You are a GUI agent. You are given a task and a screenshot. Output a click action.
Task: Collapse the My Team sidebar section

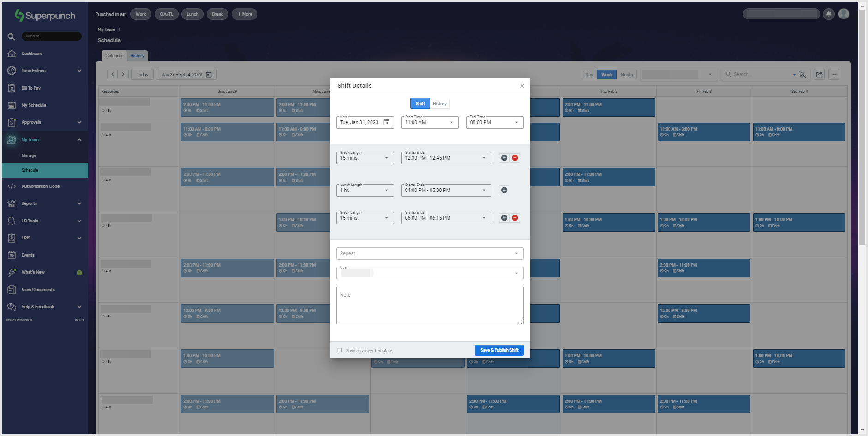pyautogui.click(x=79, y=139)
